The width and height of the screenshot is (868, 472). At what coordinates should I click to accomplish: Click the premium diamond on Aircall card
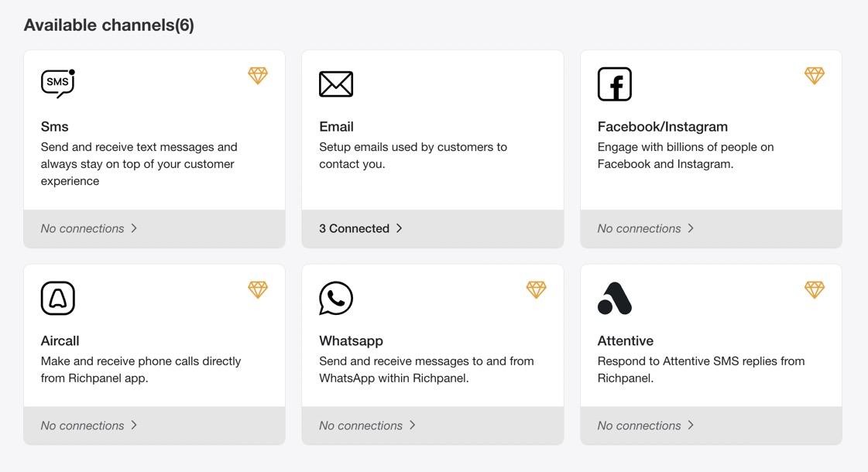[x=258, y=289]
